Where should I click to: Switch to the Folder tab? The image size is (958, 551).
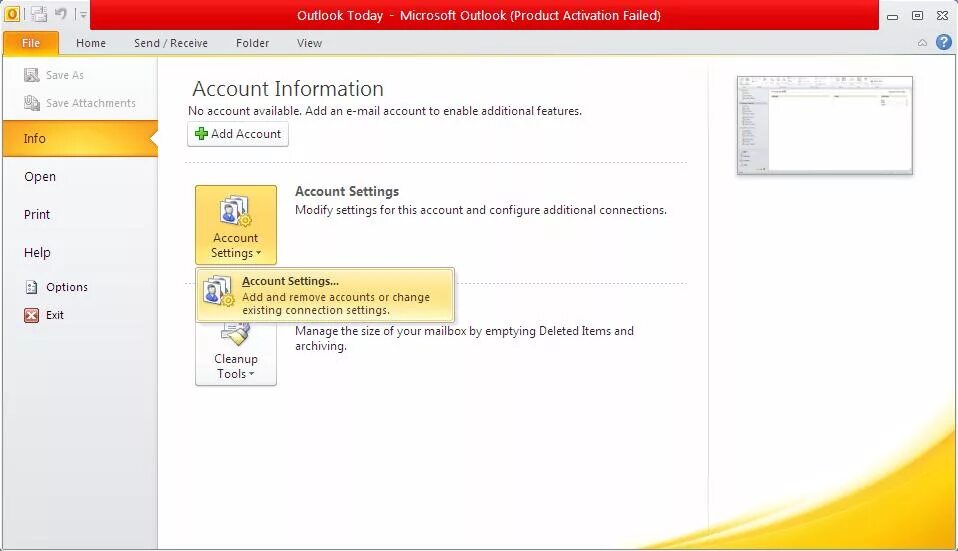[x=252, y=43]
